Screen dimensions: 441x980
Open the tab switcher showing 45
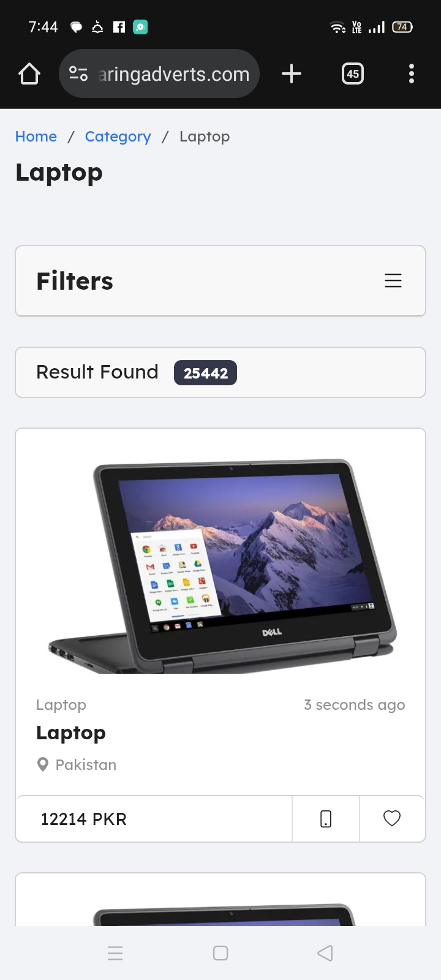click(x=353, y=74)
